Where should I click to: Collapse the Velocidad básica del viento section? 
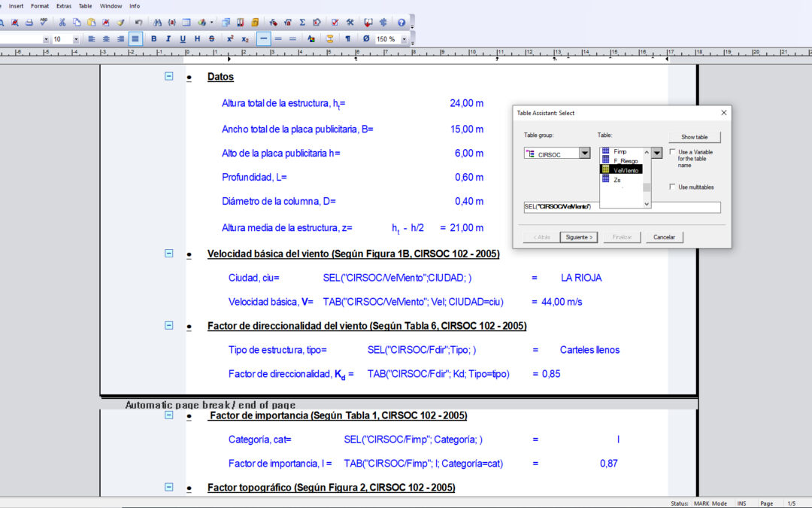[169, 253]
